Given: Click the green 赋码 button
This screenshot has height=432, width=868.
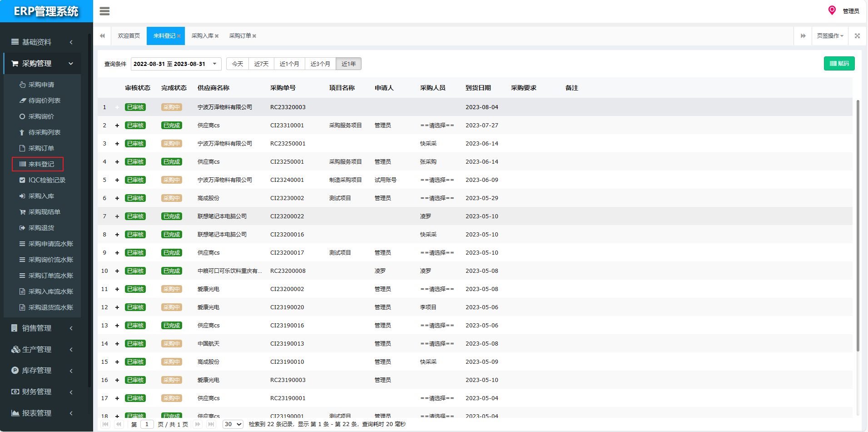Looking at the screenshot, I should (839, 64).
